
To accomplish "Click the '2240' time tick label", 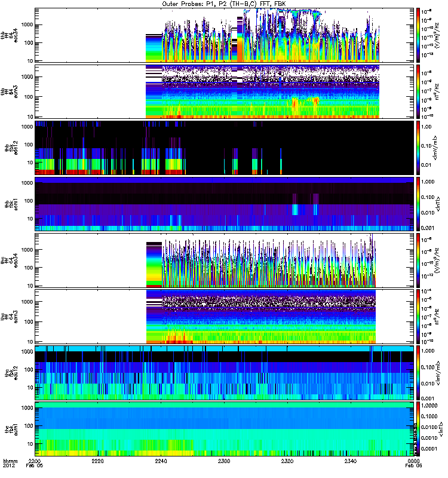I will coord(161,461).
